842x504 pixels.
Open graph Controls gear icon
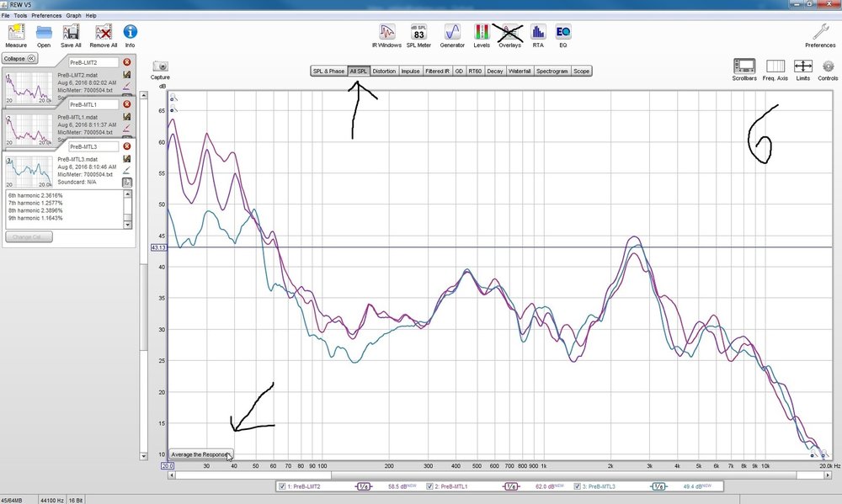click(828, 70)
